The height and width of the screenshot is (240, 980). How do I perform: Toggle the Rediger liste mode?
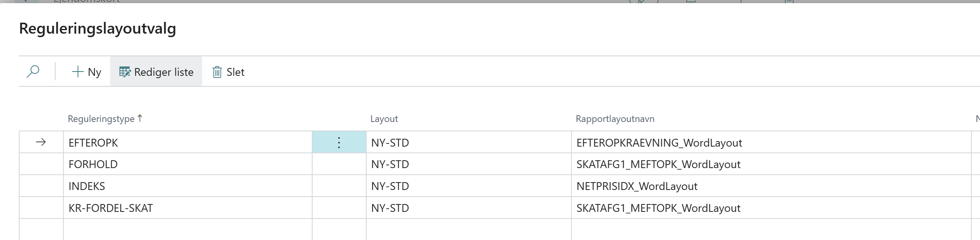point(156,72)
